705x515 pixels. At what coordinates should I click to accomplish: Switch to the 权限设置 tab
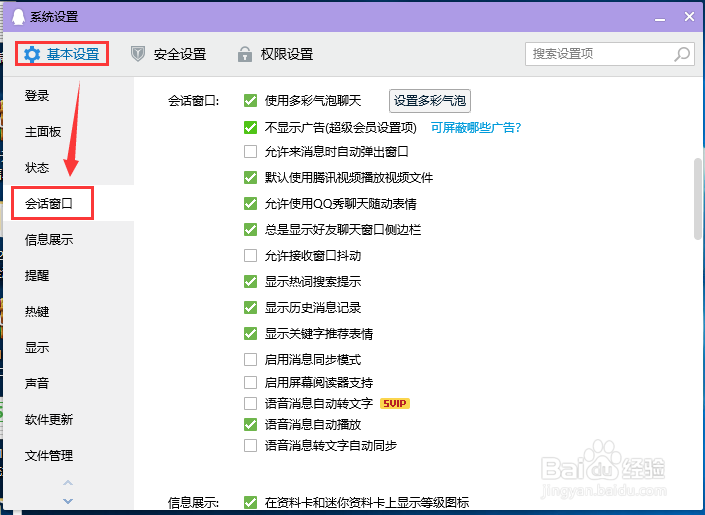tap(275, 54)
